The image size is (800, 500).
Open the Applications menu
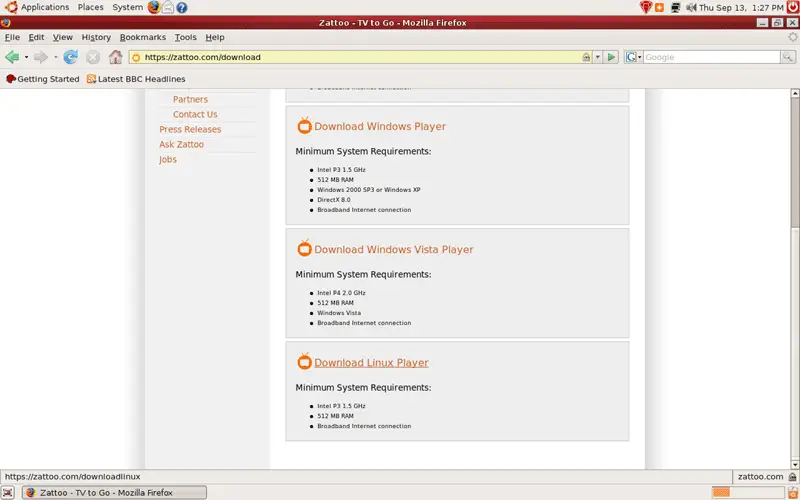coord(45,7)
